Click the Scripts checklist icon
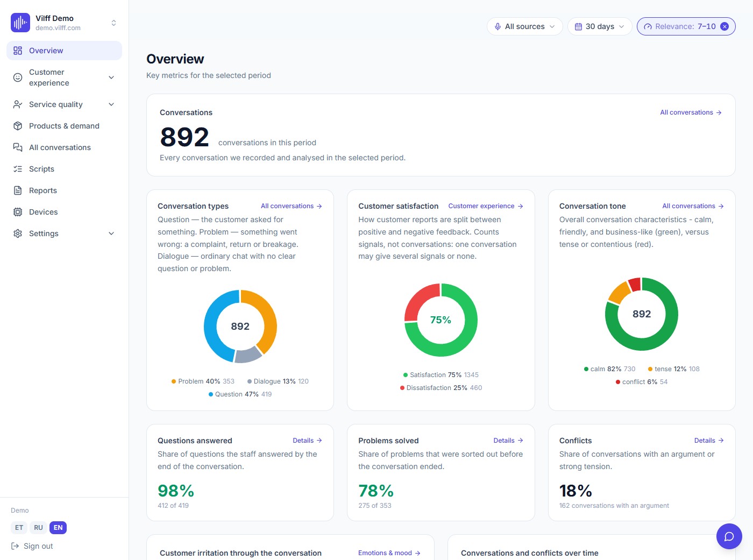The image size is (753, 560). pyautogui.click(x=18, y=169)
